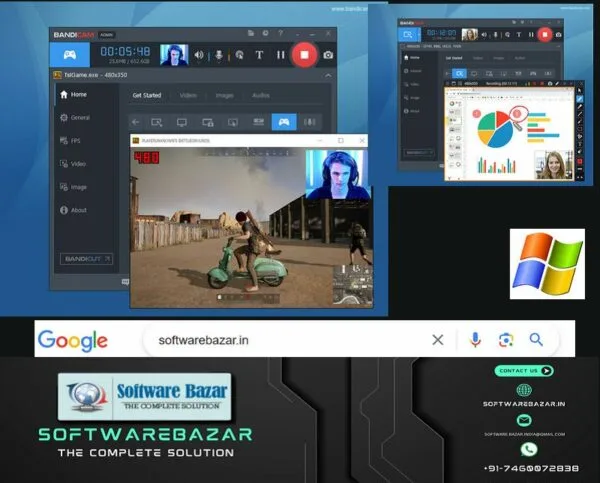Toggle speaker sound in the large Bandicam window

(199, 55)
